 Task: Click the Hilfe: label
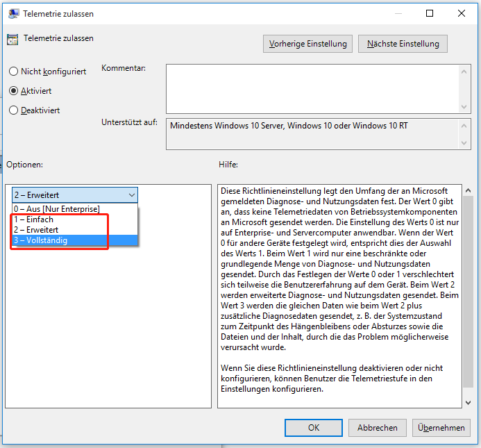pyautogui.click(x=228, y=165)
